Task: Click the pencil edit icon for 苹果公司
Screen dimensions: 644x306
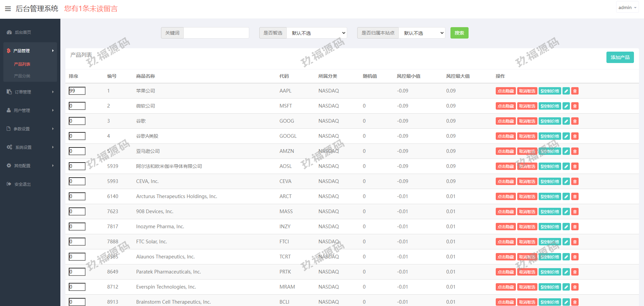Action: 566,91
